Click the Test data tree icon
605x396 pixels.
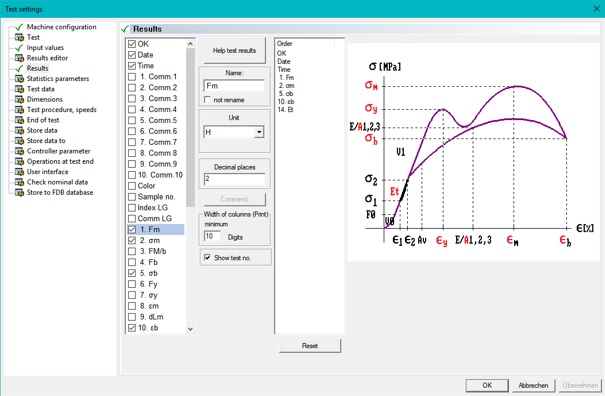(19, 89)
